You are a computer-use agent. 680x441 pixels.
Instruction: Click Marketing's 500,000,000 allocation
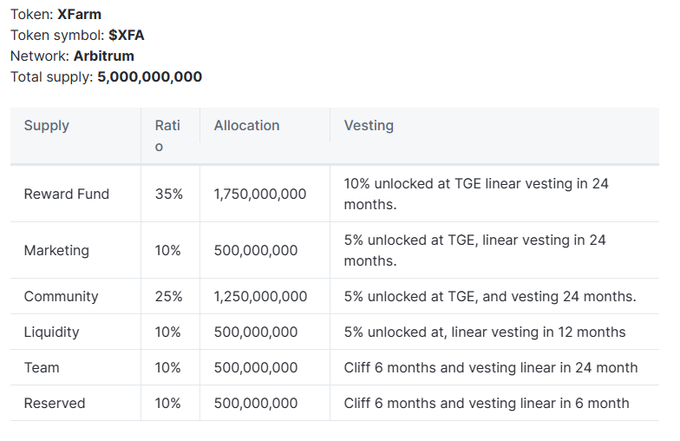pos(256,250)
